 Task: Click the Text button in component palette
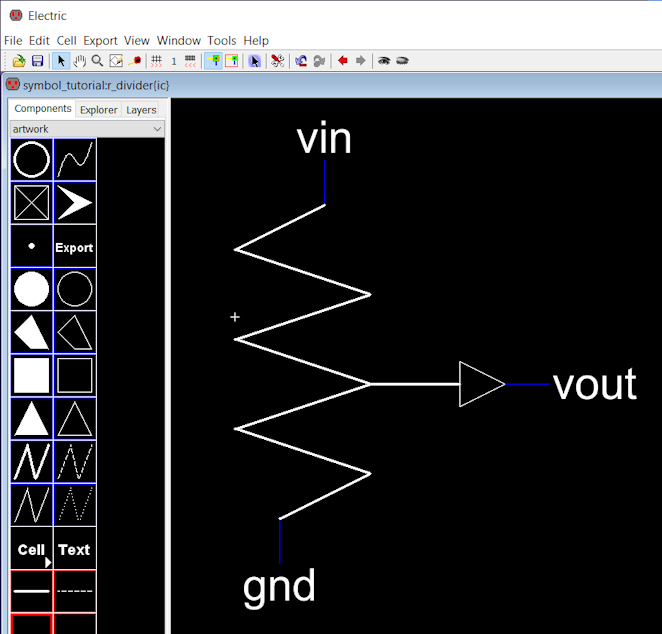(x=75, y=549)
